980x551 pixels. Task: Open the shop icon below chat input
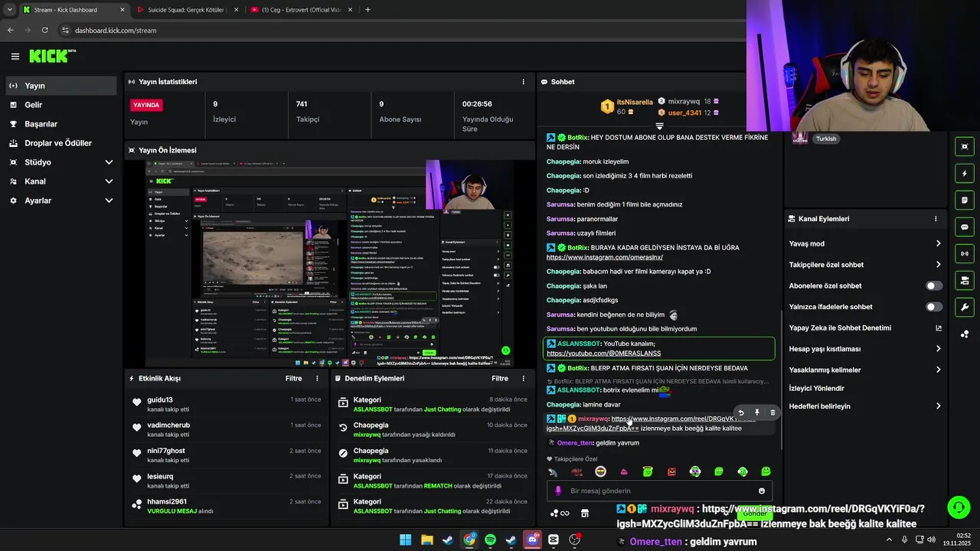(585, 514)
